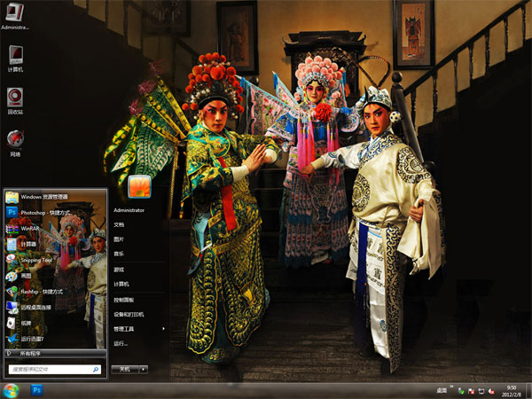Open the 计算机 desktop icon
This screenshot has height=399, width=532.
(x=15, y=59)
